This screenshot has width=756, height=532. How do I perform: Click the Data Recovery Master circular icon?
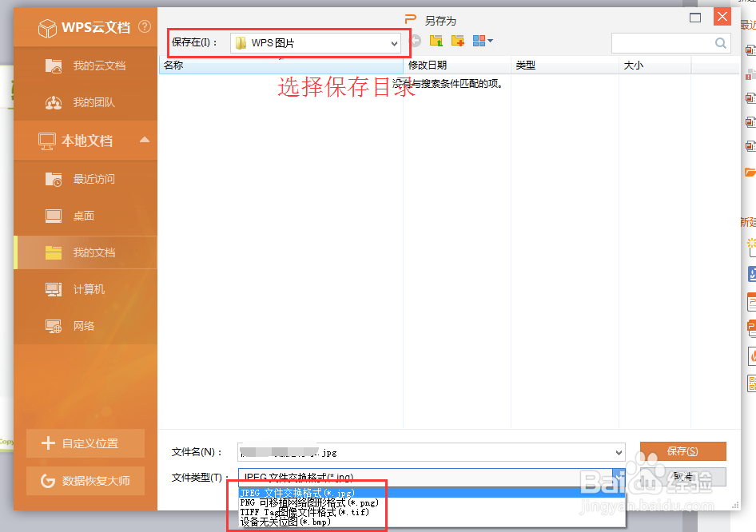tap(48, 481)
